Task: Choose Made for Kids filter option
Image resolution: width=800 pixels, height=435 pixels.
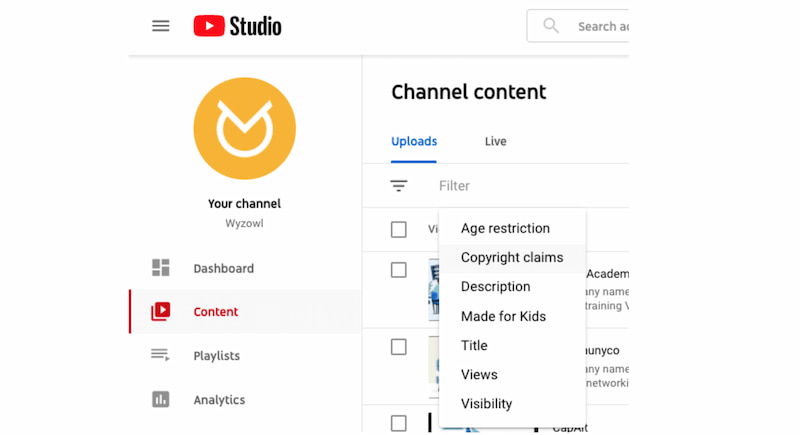Action: pos(512,316)
